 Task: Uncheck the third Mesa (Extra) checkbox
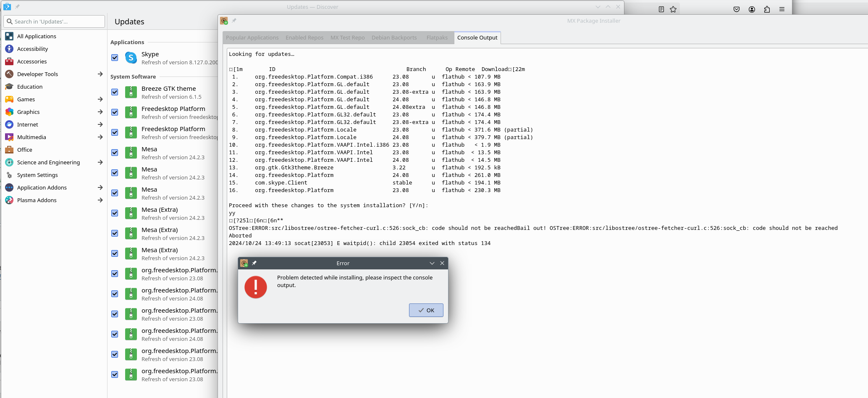(x=115, y=253)
